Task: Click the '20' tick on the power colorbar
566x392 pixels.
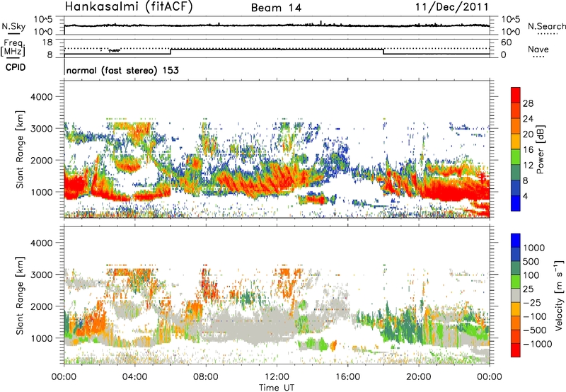Action: click(528, 134)
